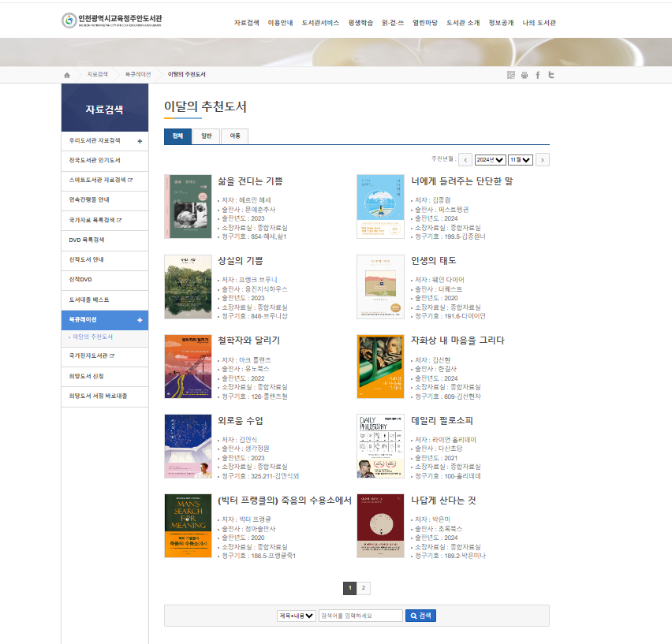672x644 pixels.
Task: Select page 1 in pagination
Action: pyautogui.click(x=349, y=588)
